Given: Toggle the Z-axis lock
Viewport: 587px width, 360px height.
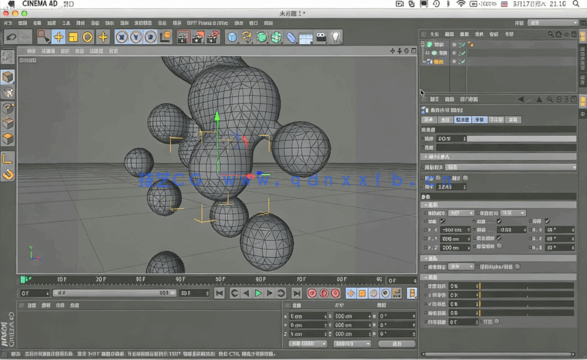Looking at the screenshot, I should pos(150,37).
